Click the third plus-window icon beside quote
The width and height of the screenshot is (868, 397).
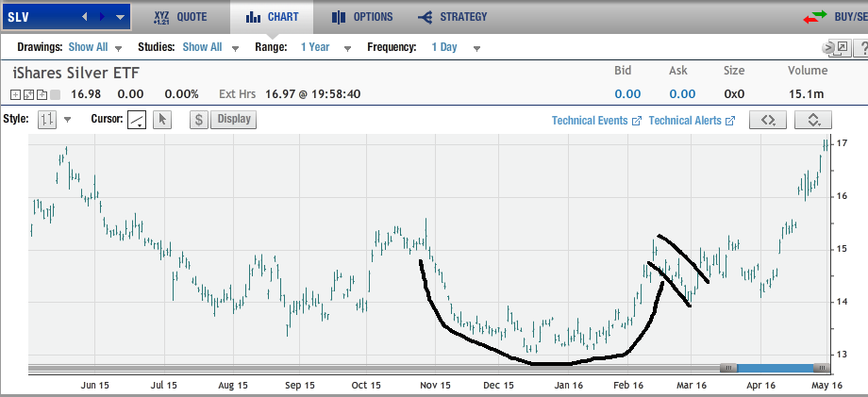(42, 94)
